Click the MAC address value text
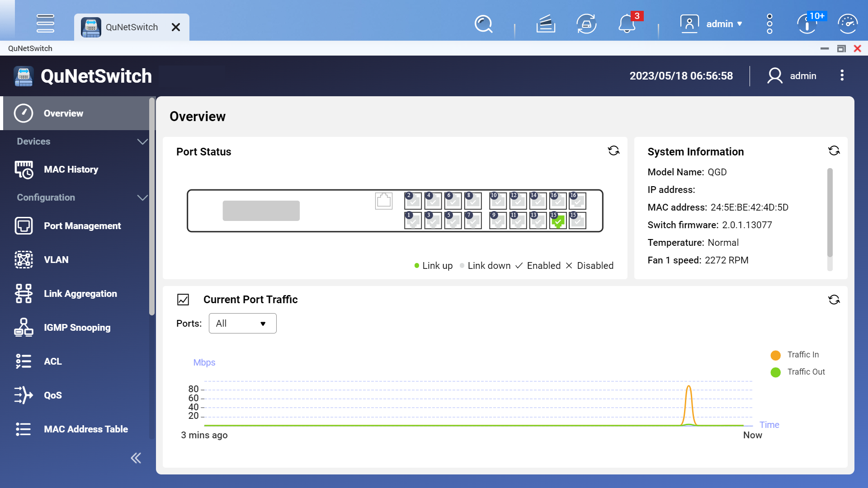 click(749, 207)
